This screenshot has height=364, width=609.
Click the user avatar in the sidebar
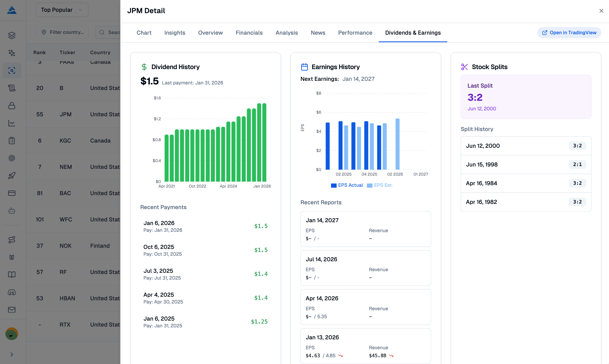tap(12, 334)
